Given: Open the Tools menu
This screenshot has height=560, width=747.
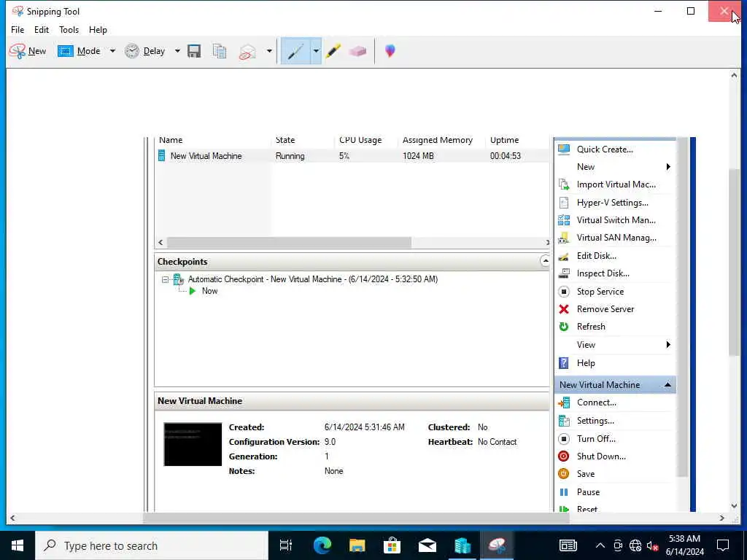Looking at the screenshot, I should tap(69, 29).
